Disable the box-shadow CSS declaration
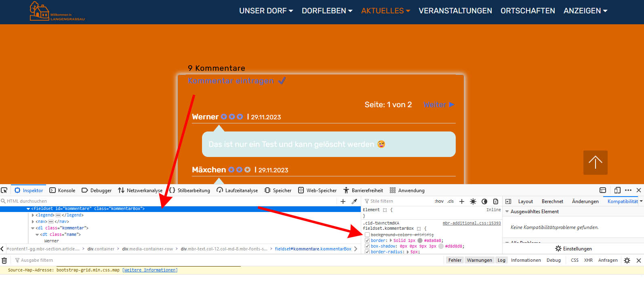 (367, 246)
